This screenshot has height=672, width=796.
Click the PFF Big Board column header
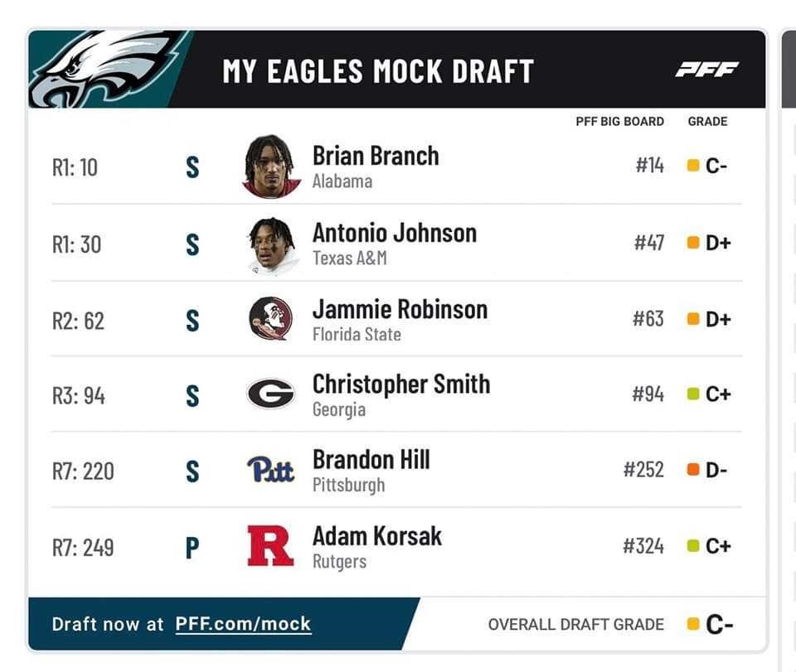[619, 121]
